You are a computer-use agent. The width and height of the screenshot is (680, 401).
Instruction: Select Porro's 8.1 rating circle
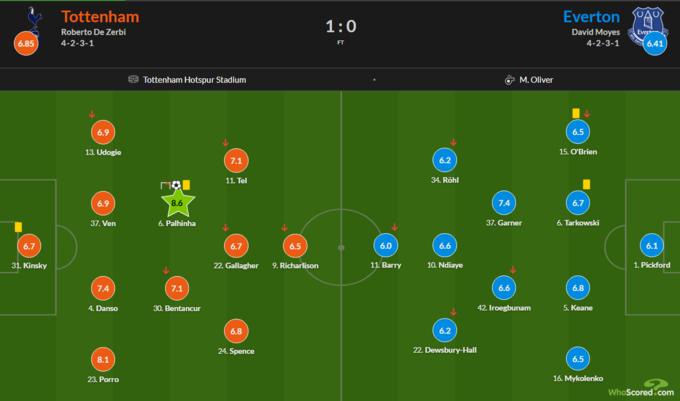103,359
